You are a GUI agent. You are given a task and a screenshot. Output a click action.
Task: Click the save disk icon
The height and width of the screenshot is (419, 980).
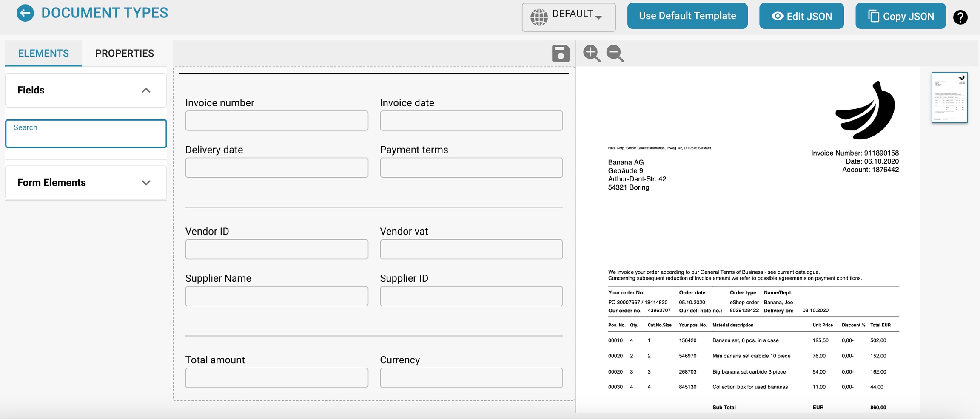click(561, 54)
